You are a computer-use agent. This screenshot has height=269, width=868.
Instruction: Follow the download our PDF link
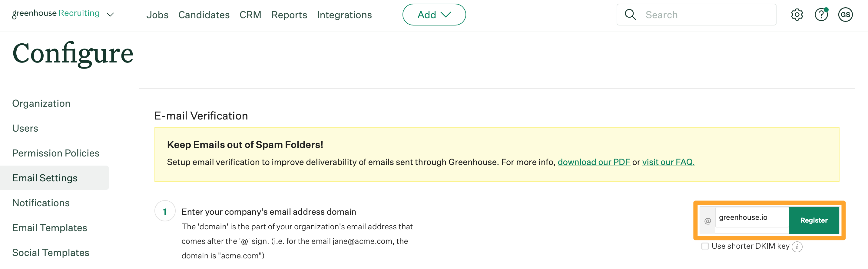pos(594,162)
